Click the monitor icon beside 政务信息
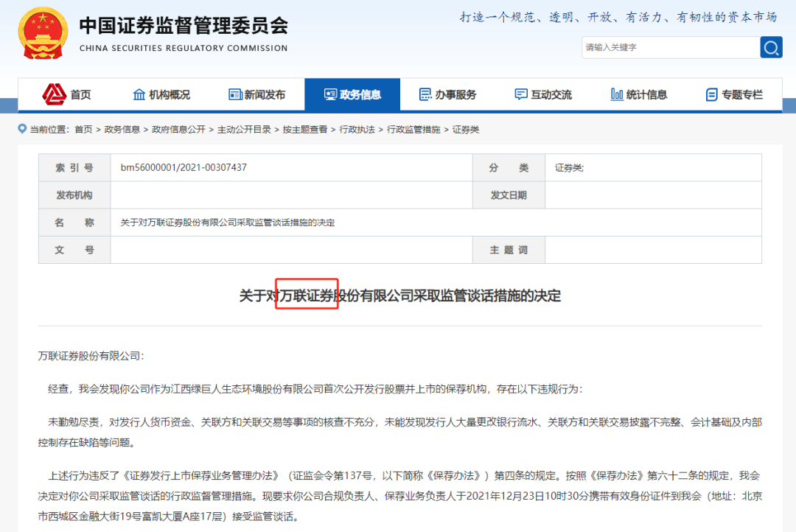This screenshot has height=532, width=796. [330, 94]
